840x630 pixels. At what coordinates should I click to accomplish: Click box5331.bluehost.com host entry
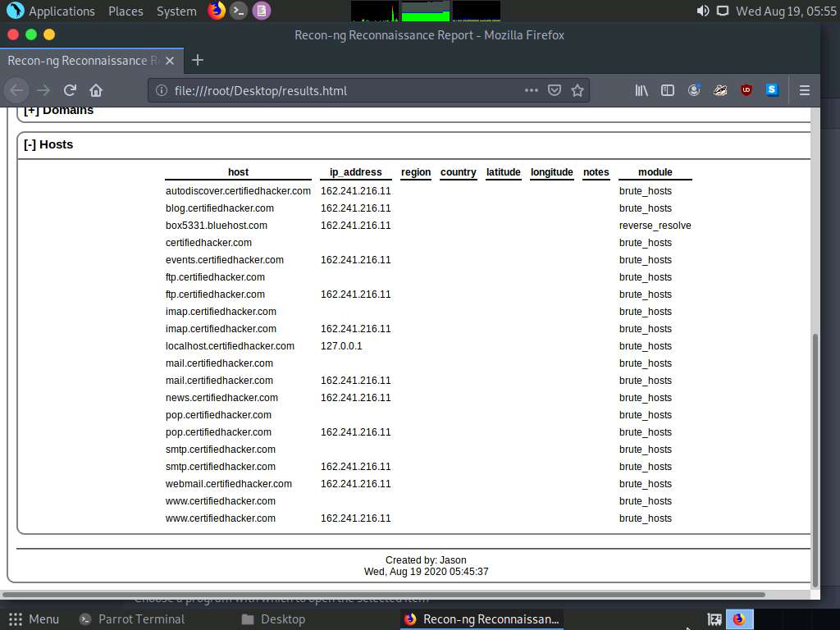(217, 225)
